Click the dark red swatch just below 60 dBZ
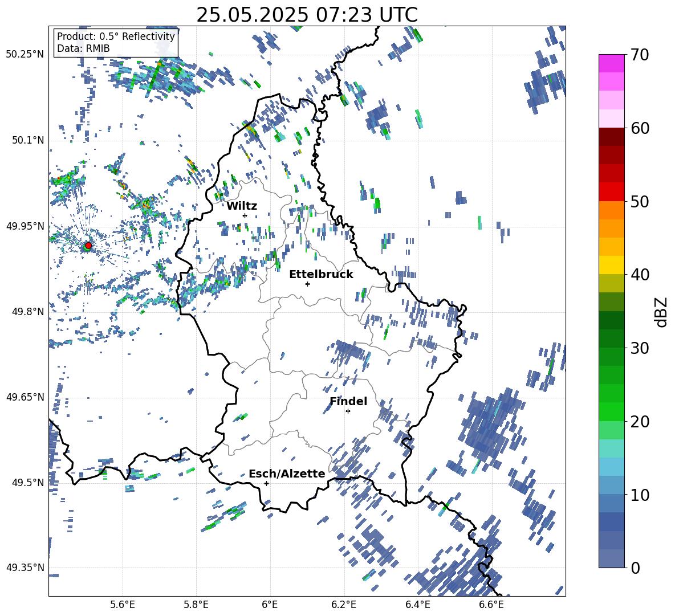675x616 pixels. [x=611, y=136]
